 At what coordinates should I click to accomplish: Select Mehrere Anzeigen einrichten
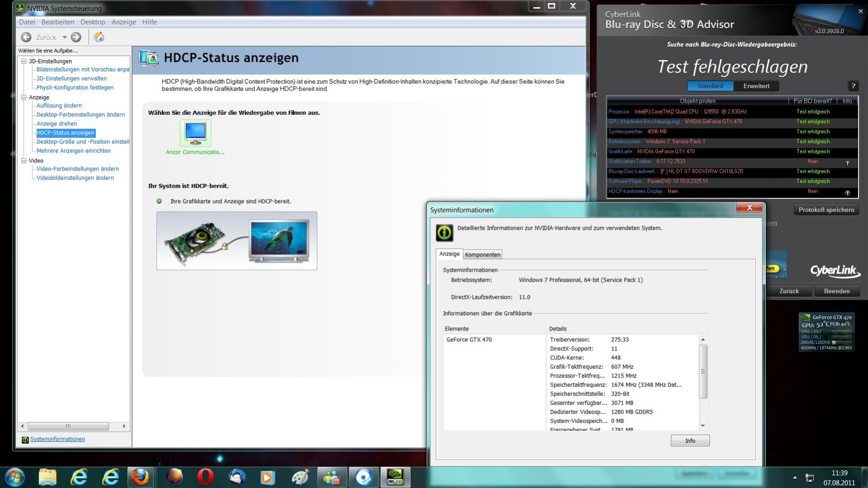74,151
